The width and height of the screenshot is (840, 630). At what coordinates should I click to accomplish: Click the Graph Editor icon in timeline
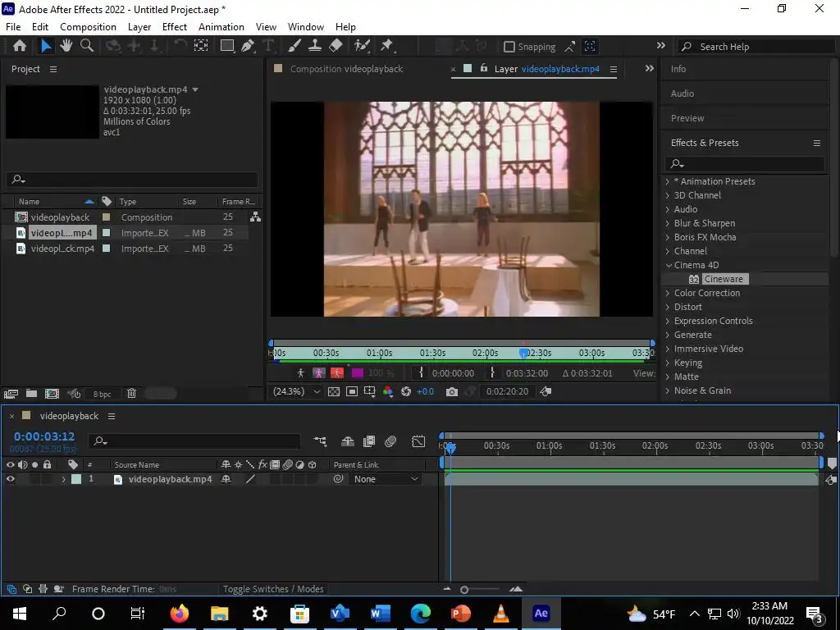coord(418,441)
